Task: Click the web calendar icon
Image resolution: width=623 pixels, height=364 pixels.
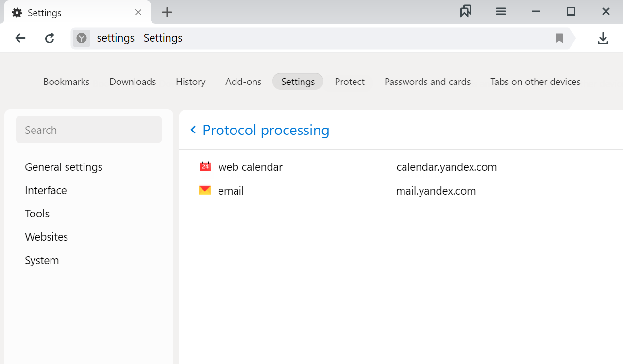Action: (x=205, y=166)
